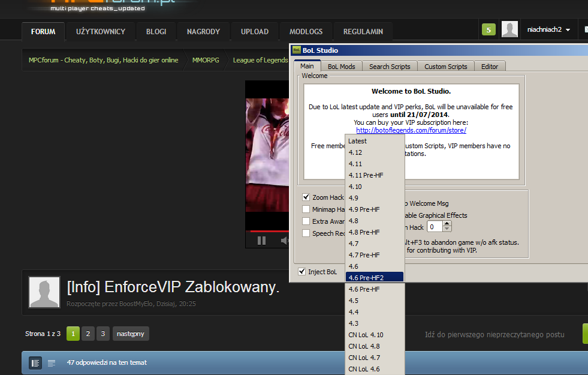The image size is (588, 375).
Task: Enable the Speech Recognition checkbox
Action: tap(306, 233)
